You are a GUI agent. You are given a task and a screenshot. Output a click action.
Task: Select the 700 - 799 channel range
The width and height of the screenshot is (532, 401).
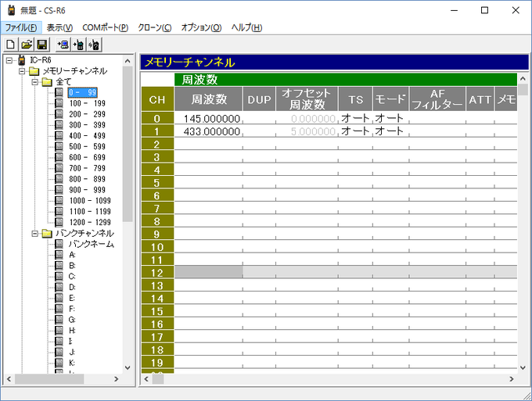pos(88,168)
